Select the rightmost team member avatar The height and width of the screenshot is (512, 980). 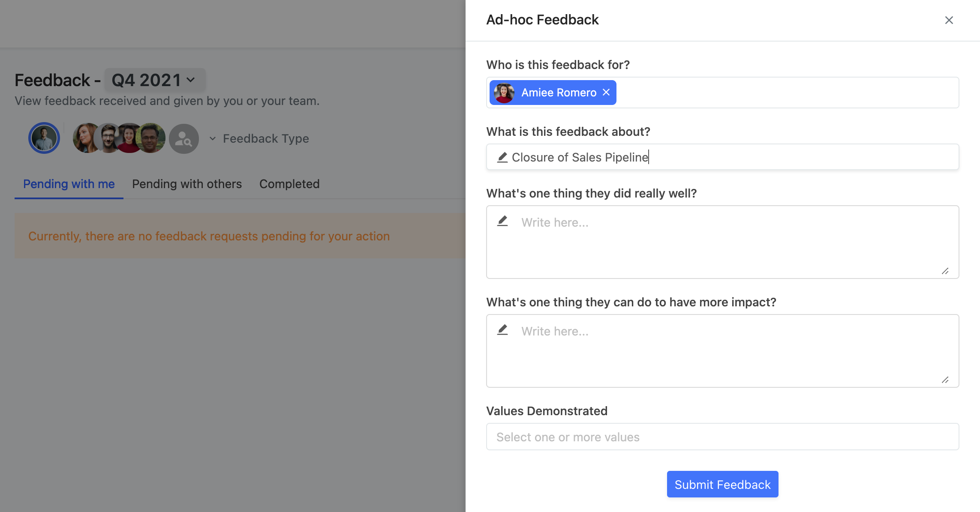(x=151, y=138)
